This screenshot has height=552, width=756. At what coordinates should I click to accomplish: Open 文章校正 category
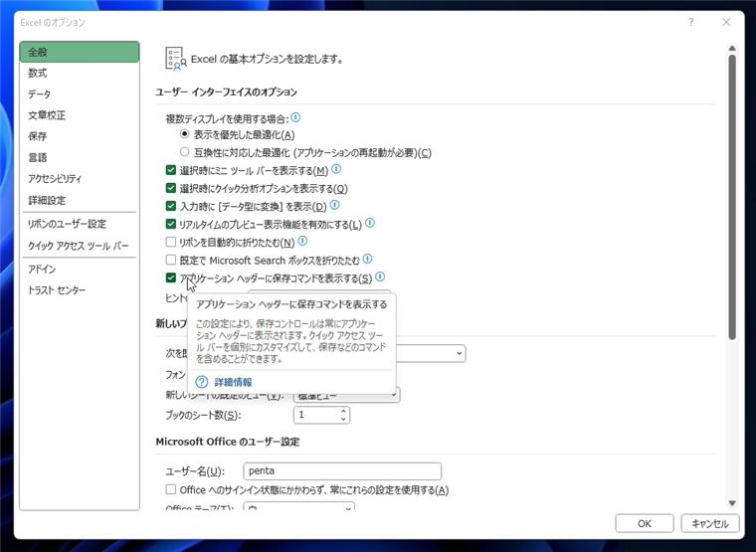coord(80,115)
